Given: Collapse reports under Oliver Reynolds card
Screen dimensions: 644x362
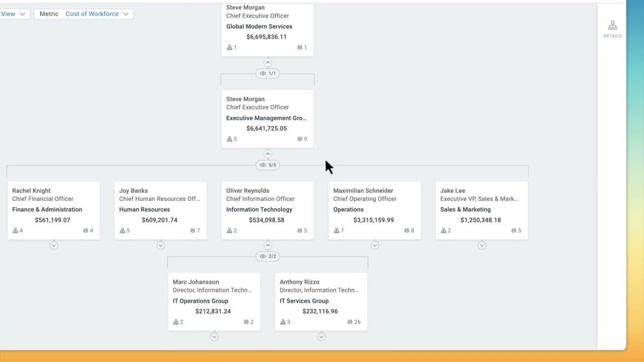Looking at the screenshot, I should pos(268,246).
